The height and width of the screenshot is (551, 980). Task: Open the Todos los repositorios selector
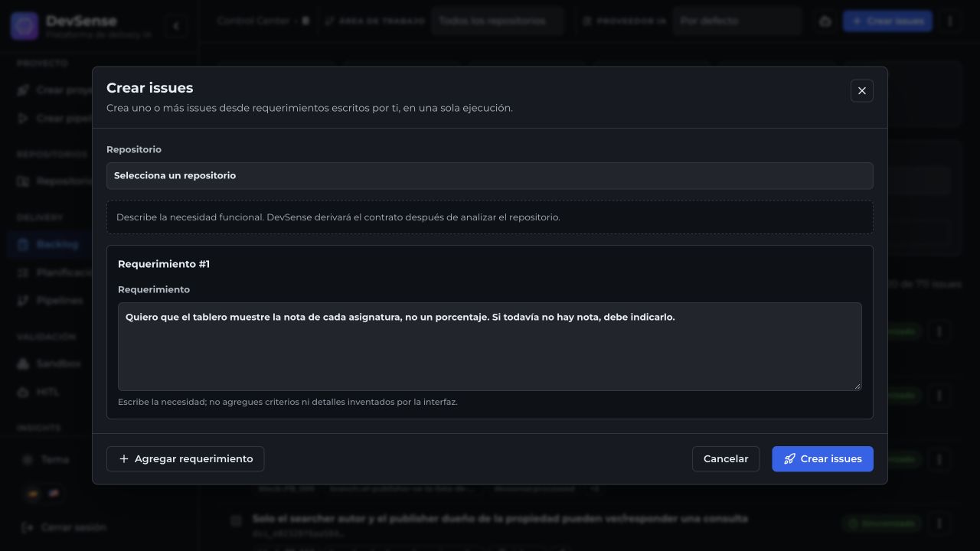497,21
